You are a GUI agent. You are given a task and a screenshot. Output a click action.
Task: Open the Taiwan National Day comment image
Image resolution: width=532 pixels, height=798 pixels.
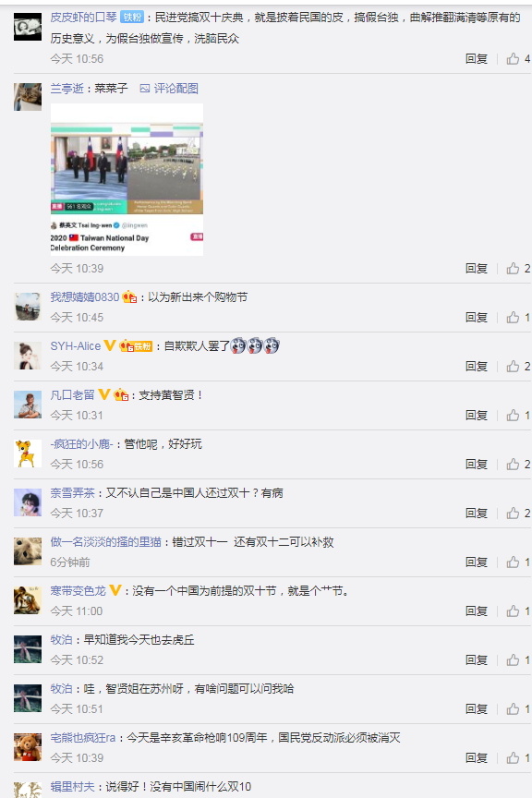coord(127,179)
